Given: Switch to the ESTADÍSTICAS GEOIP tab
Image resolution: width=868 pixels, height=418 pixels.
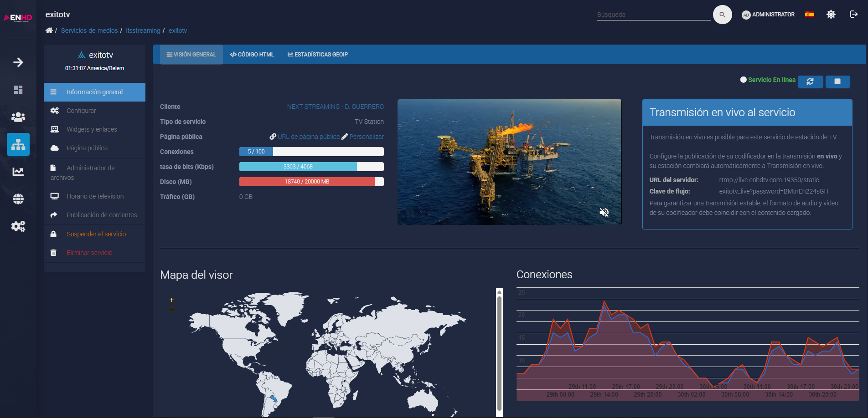Looking at the screenshot, I should point(318,55).
